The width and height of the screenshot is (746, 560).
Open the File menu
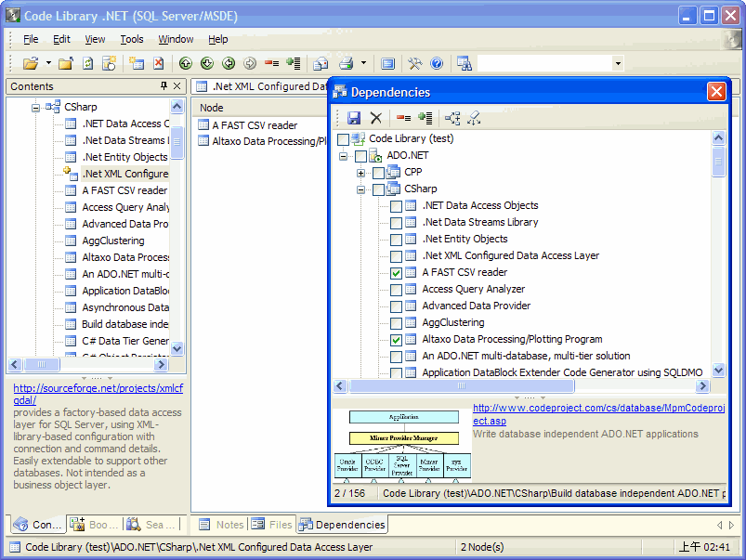coord(31,39)
